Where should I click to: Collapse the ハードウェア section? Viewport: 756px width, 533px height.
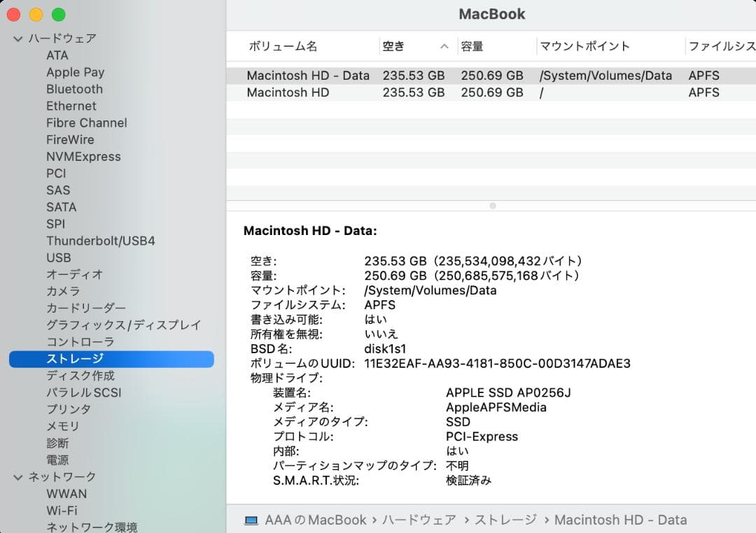point(17,38)
